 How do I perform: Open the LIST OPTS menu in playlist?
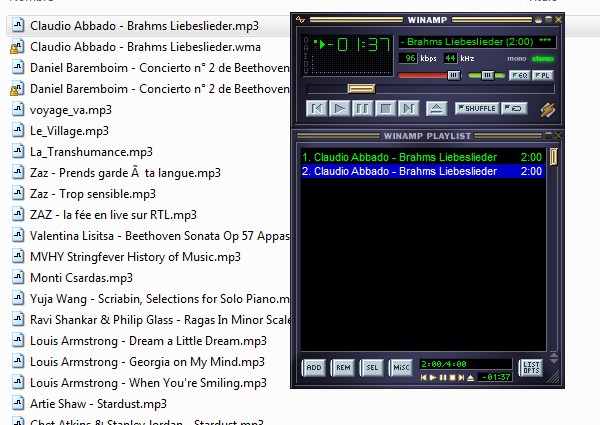click(531, 368)
